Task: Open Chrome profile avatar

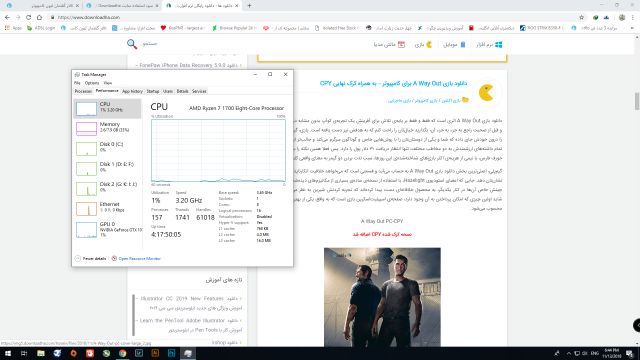Action: pyautogui.click(x=622, y=17)
